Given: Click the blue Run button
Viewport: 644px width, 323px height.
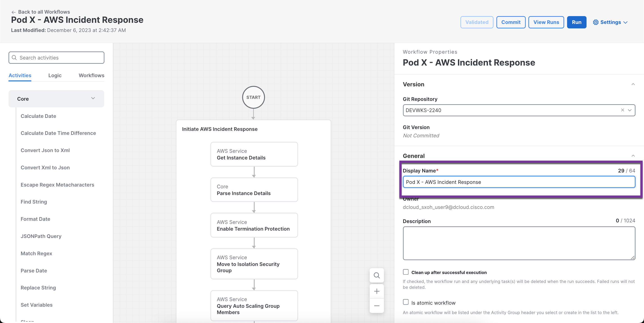Looking at the screenshot, I should tap(576, 22).
